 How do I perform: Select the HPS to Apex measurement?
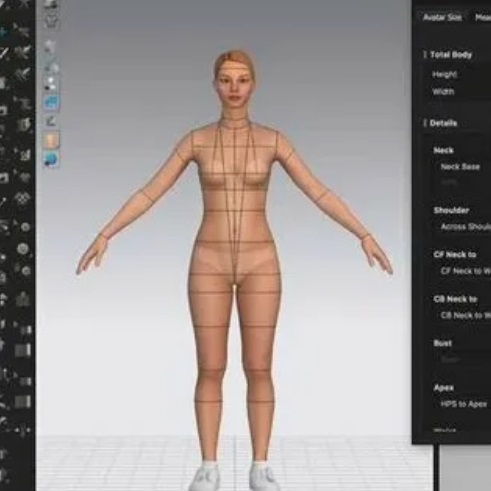tap(464, 404)
